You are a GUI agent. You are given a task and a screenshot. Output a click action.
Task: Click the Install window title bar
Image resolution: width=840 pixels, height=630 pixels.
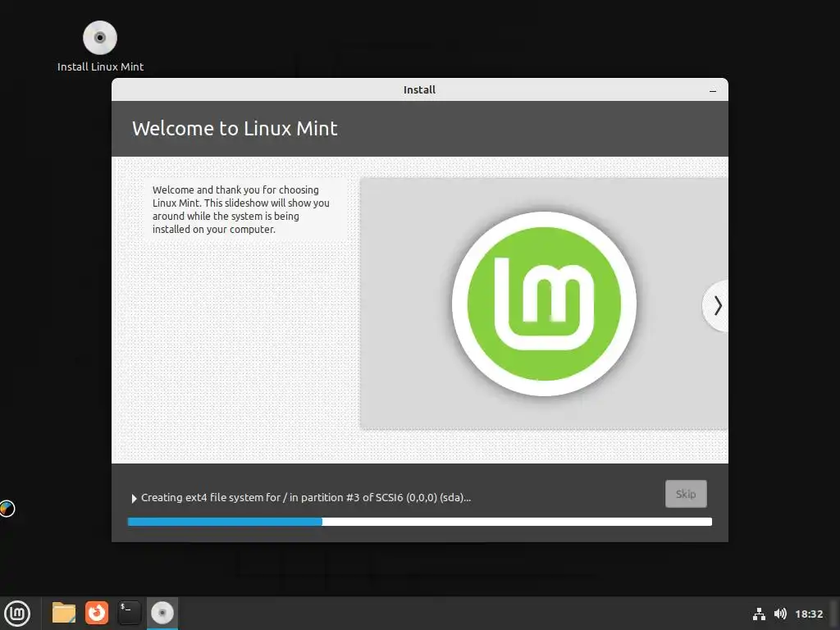click(419, 89)
